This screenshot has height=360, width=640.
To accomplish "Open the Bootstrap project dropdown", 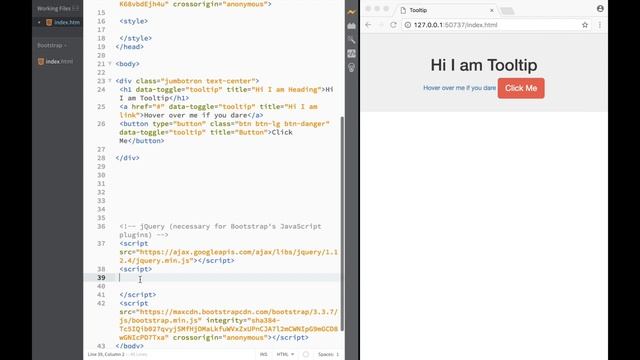I will [52, 45].
